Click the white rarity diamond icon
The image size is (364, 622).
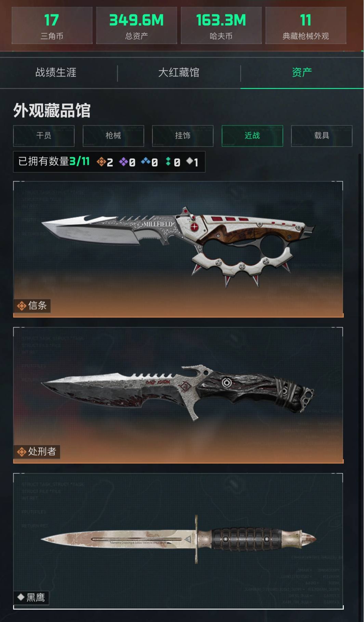tap(190, 161)
